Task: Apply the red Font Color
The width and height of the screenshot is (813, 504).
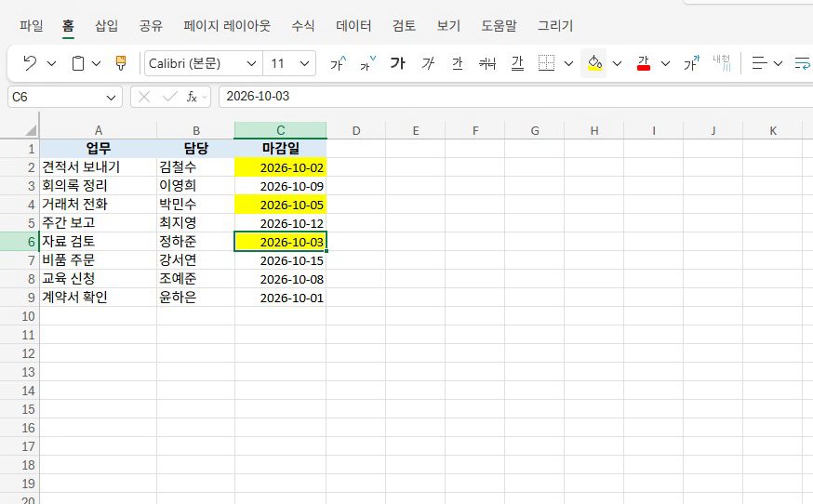Action: click(644, 63)
